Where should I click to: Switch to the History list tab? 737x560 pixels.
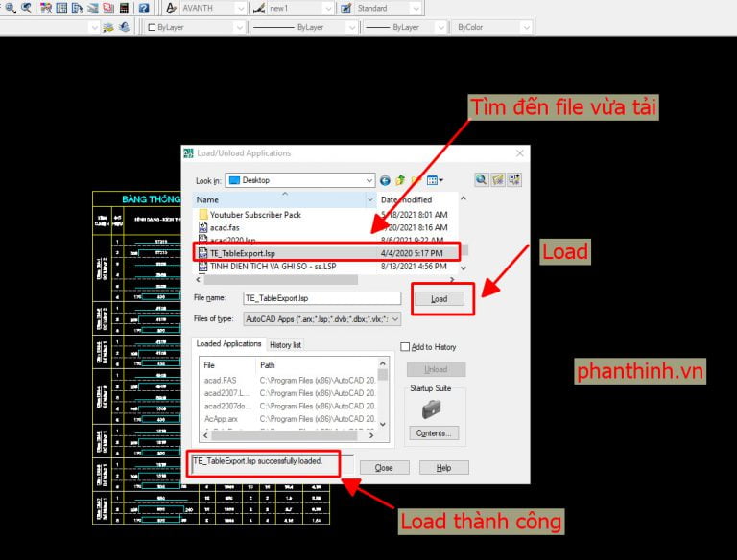pos(285,344)
